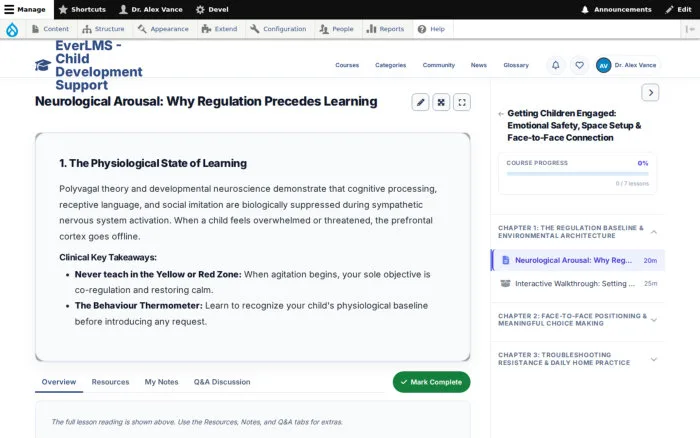Click the Edit pencil in admin toolbar
This screenshot has width=700, height=438.
pos(678,9)
